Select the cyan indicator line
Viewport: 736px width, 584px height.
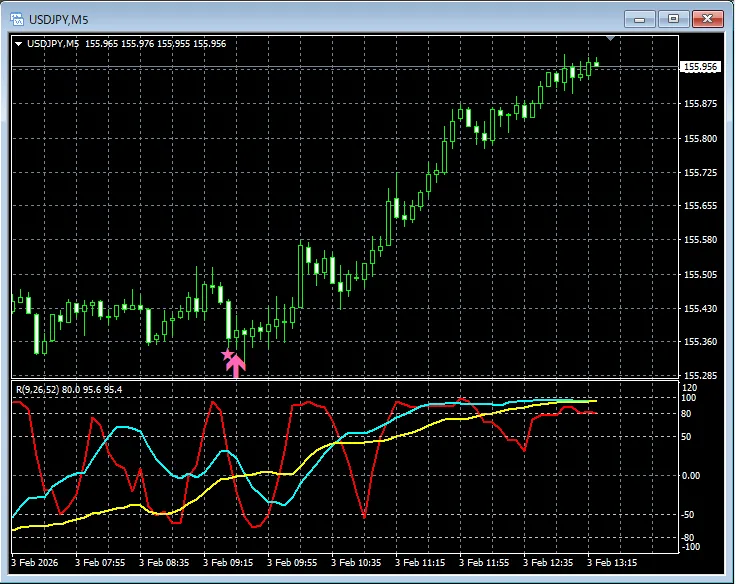pos(120,428)
